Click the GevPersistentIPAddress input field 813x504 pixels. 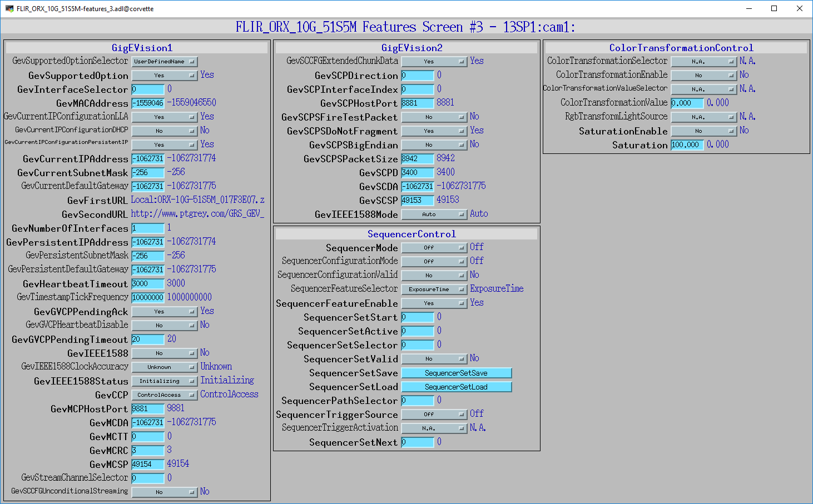(x=148, y=242)
